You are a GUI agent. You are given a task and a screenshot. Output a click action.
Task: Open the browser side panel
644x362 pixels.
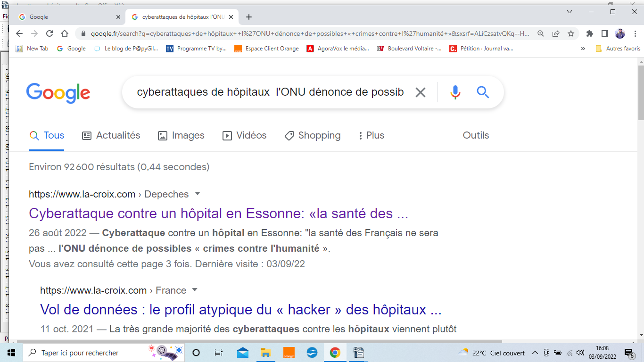pyautogui.click(x=605, y=33)
